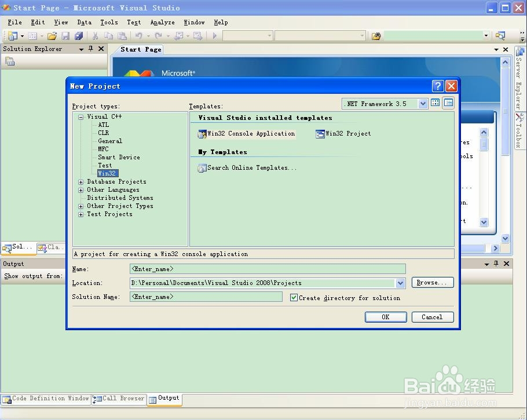
Task: Open the Server Explorer side tab
Action: tap(519, 78)
